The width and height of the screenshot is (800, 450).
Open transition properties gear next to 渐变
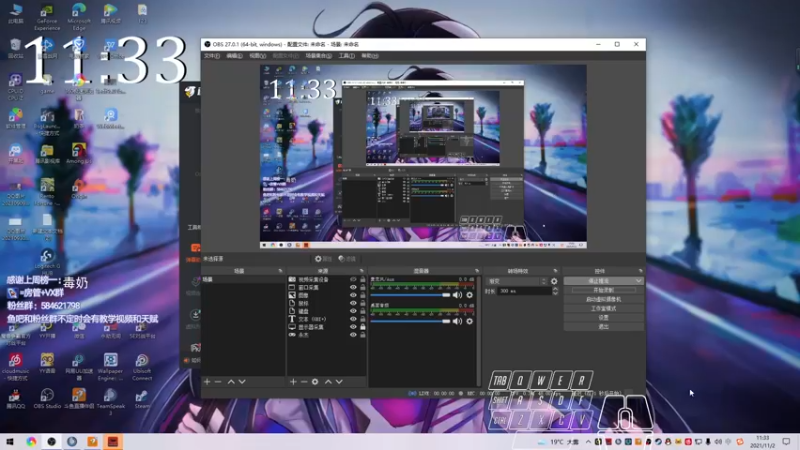tap(554, 281)
